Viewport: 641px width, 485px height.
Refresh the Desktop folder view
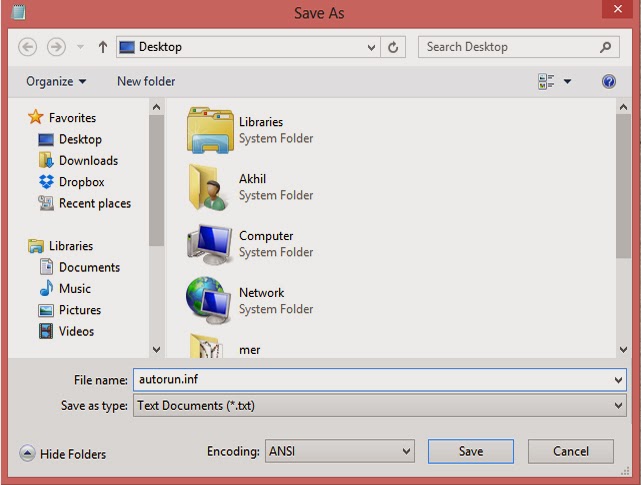[x=394, y=47]
